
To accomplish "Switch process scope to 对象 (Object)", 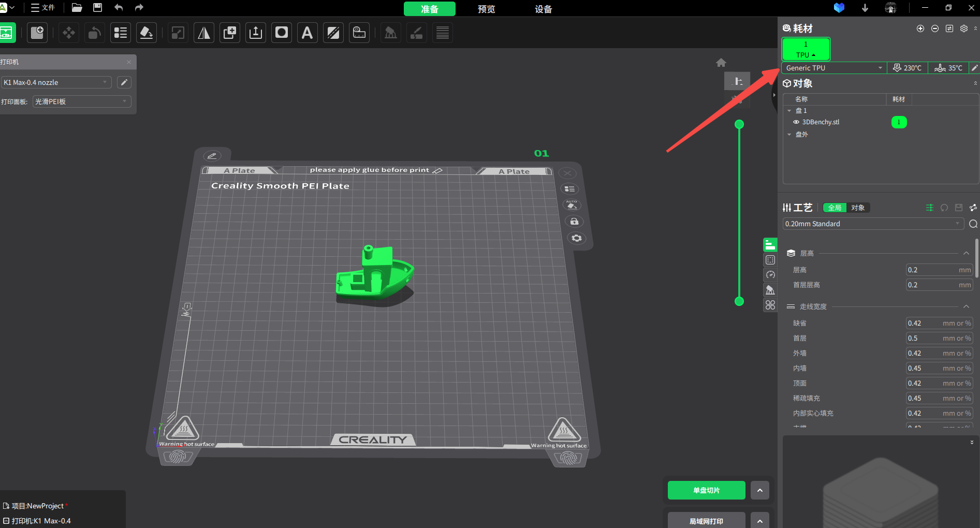I will pyautogui.click(x=858, y=208).
